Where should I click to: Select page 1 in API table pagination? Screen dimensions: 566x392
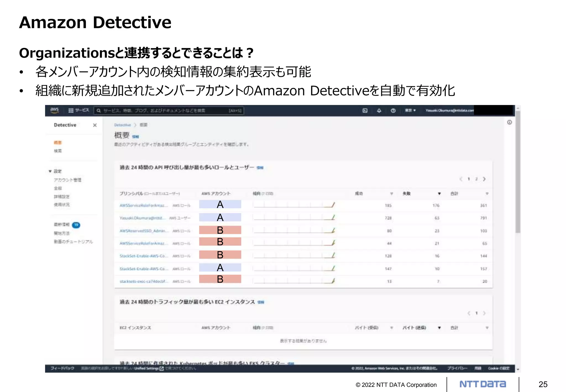469,179
